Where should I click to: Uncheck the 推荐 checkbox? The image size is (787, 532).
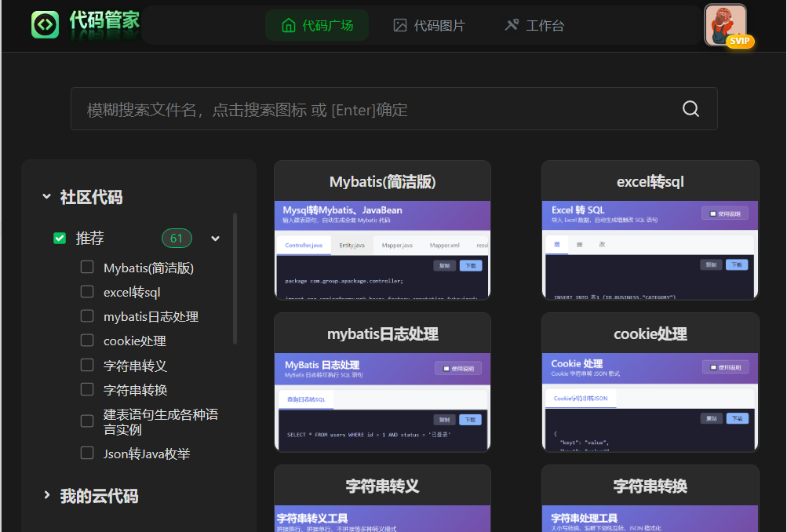[60, 238]
